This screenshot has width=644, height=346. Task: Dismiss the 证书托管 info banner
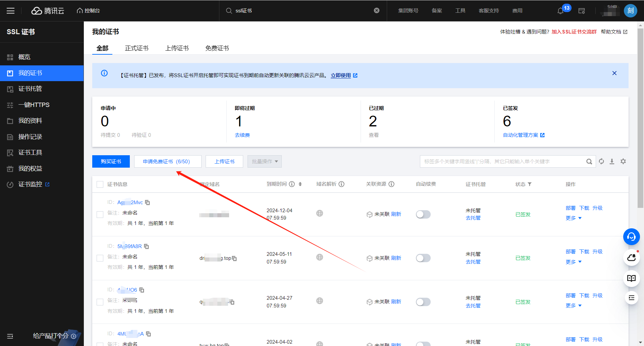(614, 73)
